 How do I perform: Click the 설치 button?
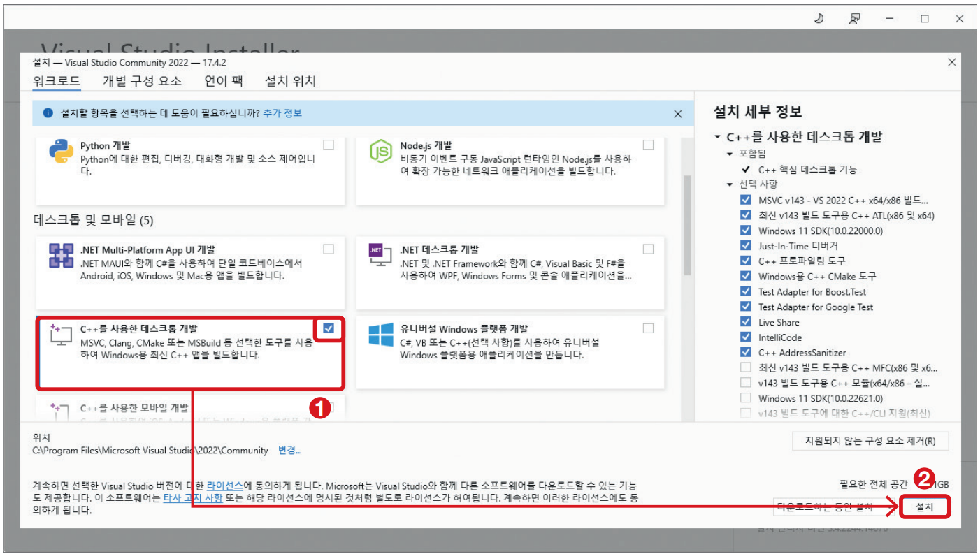925,506
